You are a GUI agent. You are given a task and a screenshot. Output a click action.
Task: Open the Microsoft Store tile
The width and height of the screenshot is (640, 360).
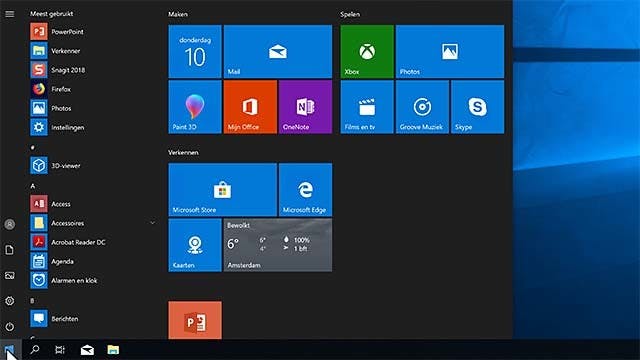[x=223, y=190]
